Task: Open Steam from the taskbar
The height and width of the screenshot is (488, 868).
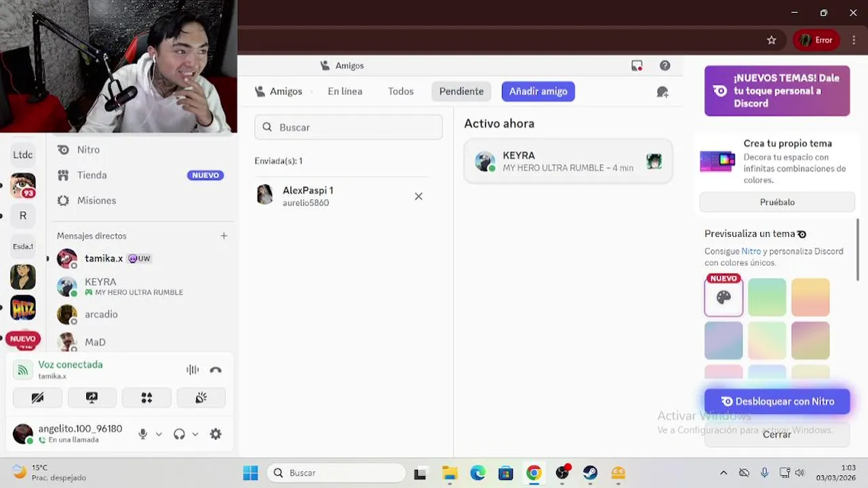Action: pyautogui.click(x=590, y=472)
